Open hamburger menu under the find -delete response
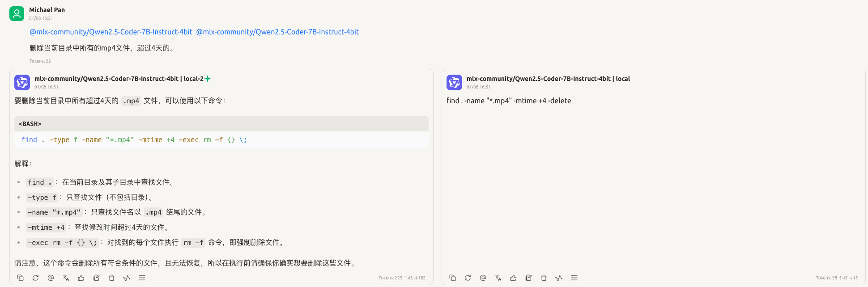 pyautogui.click(x=574, y=278)
